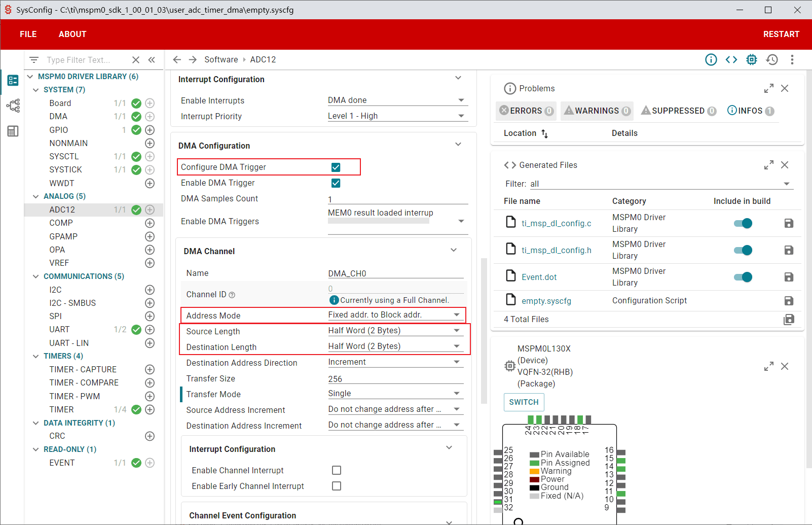This screenshot has width=812, height=525.
Task: Click the SWITCH device button
Action: tap(524, 402)
